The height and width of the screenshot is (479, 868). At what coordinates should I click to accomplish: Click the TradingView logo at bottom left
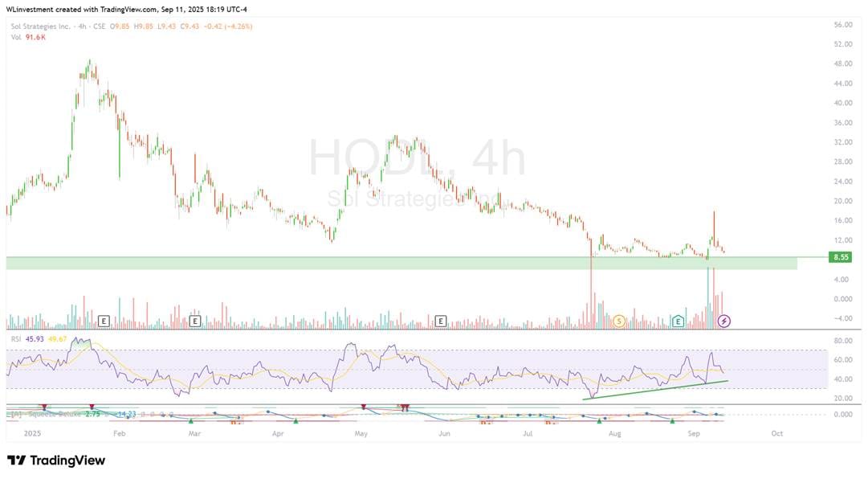point(56,461)
